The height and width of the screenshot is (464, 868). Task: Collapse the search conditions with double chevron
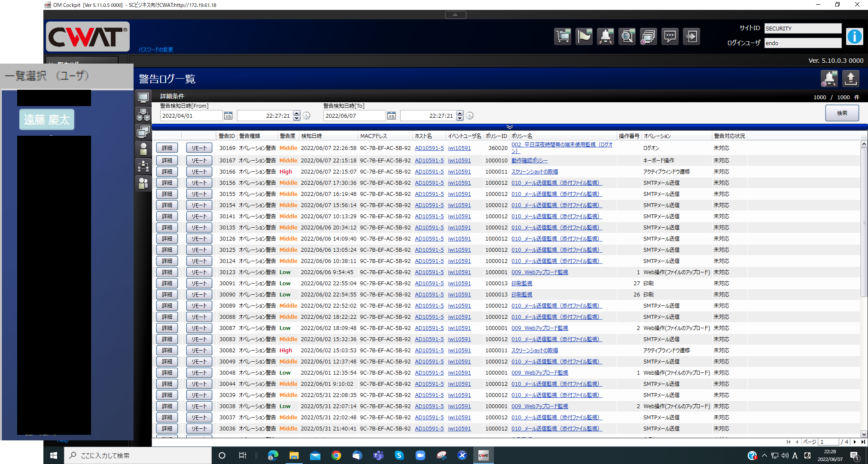tap(509, 127)
